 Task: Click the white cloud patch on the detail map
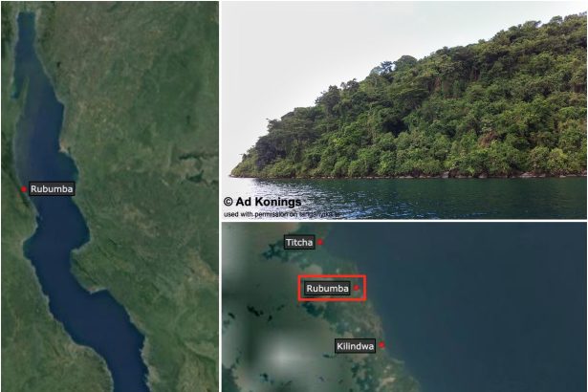[x=281, y=355]
